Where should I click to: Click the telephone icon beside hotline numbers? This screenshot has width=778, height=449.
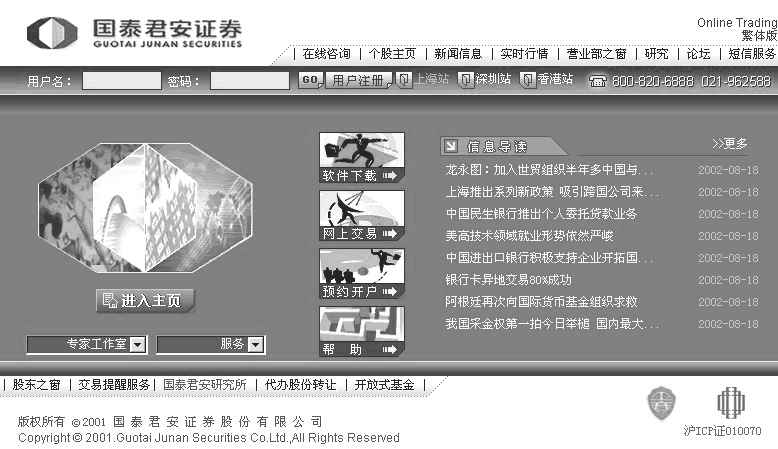(x=597, y=81)
